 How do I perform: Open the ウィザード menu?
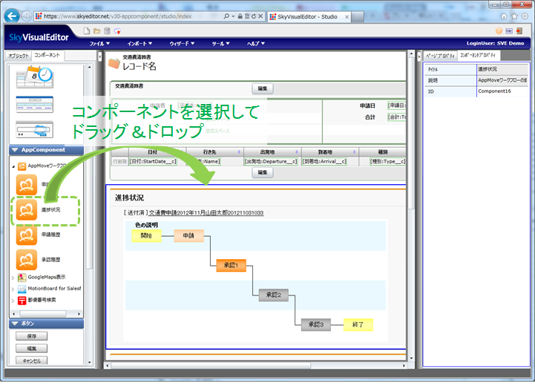pyautogui.click(x=182, y=44)
